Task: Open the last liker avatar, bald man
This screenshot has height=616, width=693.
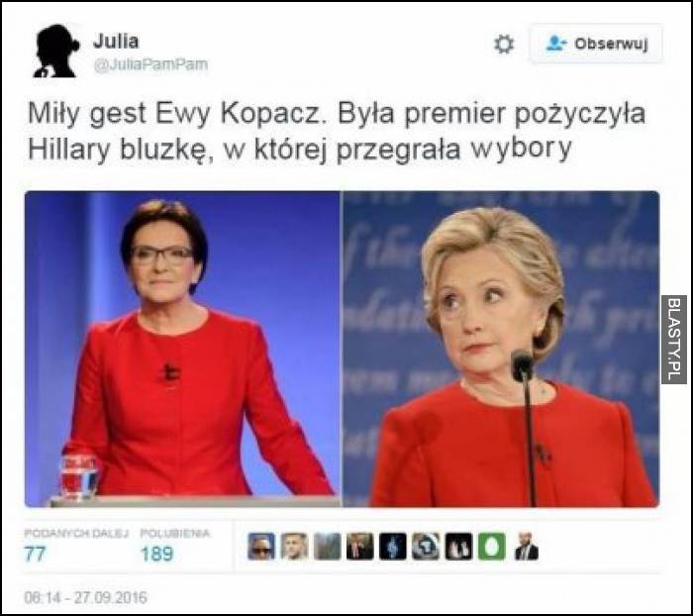Action: [526, 546]
